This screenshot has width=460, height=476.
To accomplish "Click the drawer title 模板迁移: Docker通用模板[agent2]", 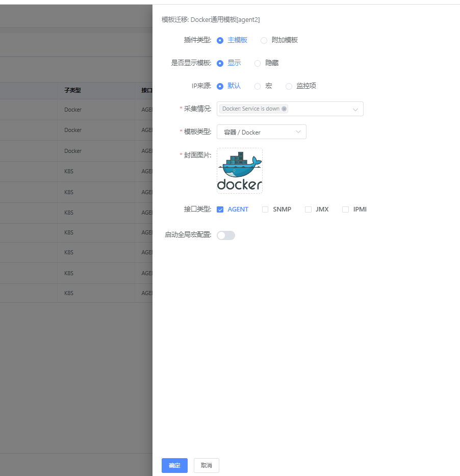I will pyautogui.click(x=211, y=20).
